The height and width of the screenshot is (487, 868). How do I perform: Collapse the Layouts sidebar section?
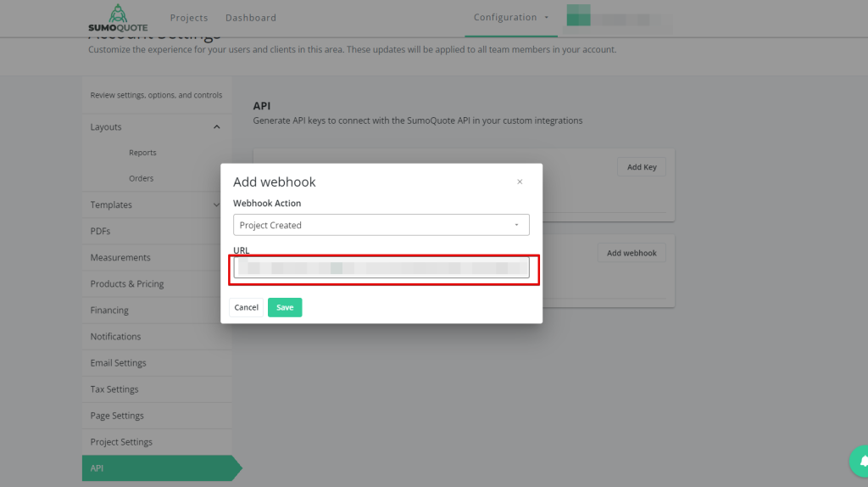tap(217, 127)
